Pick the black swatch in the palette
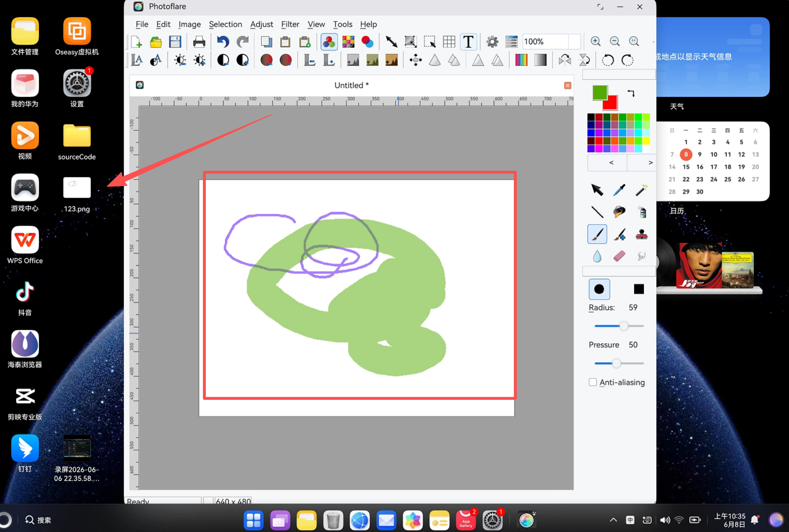The image size is (789, 532). pos(591,117)
